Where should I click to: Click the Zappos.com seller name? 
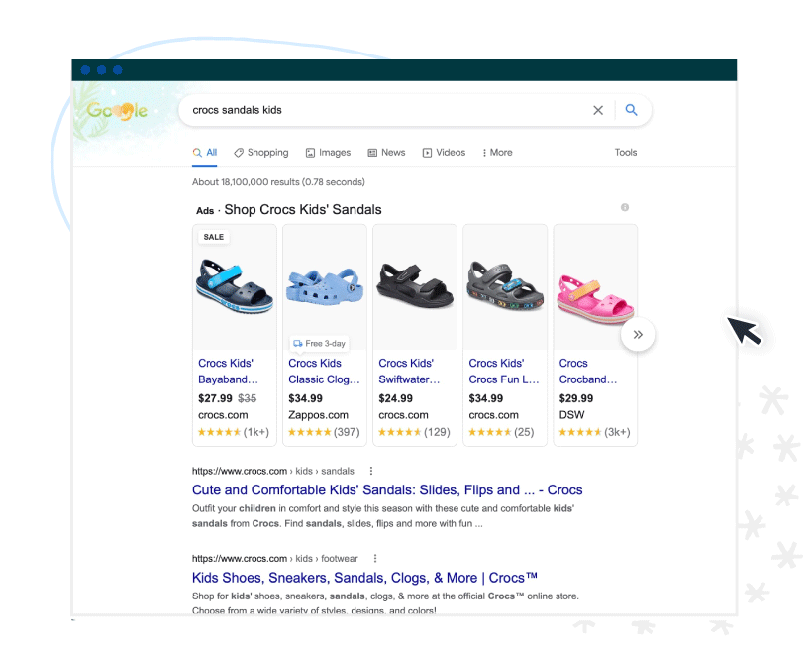point(318,415)
